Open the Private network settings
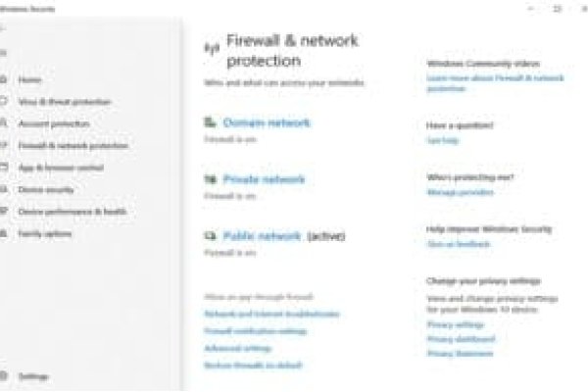 pos(264,179)
